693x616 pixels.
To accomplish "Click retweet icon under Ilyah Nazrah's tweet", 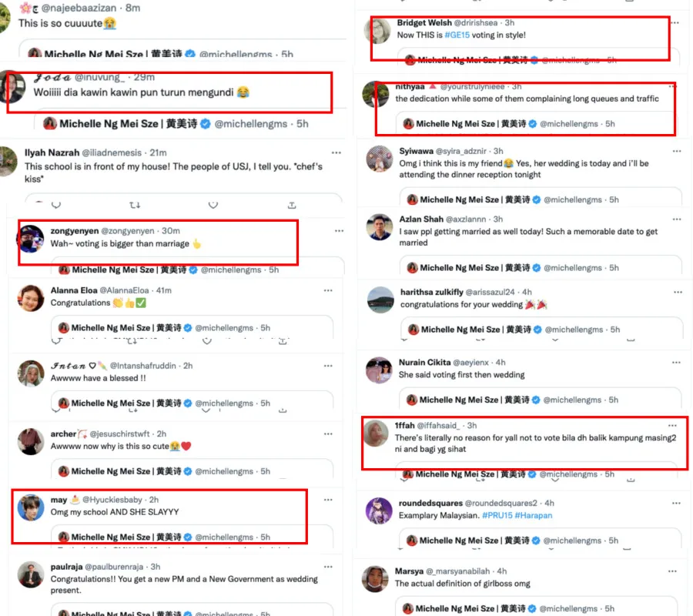I will [135, 205].
